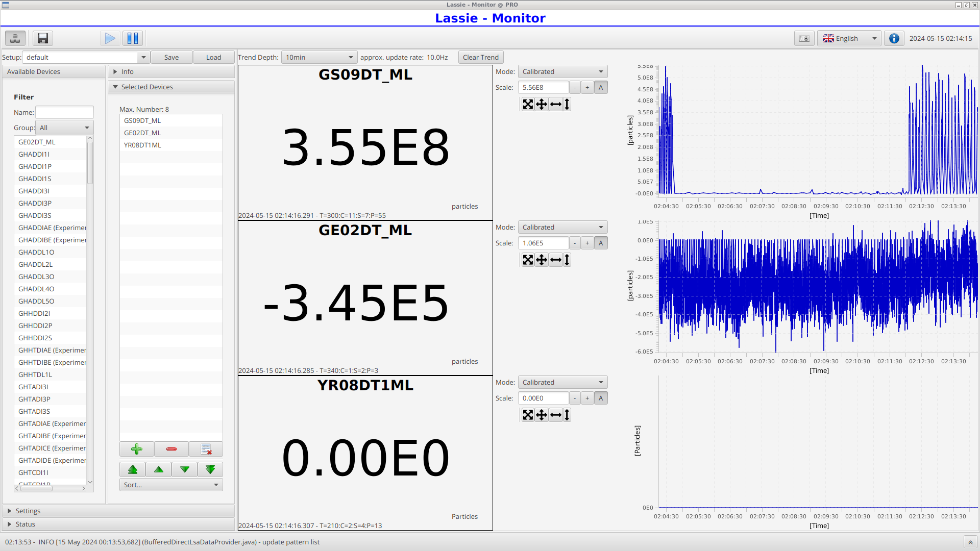Toggle auto scale A for GE02DT_ML
The width and height of the screenshot is (980, 551).
[601, 243]
